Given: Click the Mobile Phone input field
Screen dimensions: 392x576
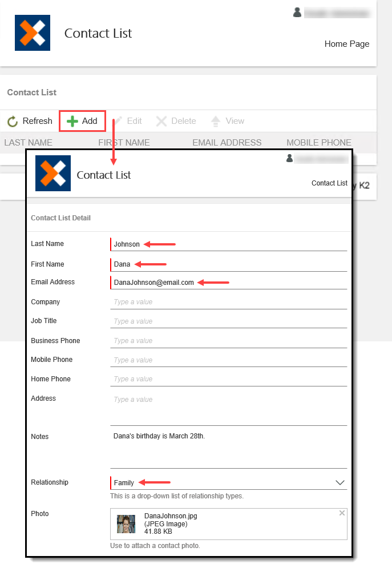Looking at the screenshot, I should (229, 360).
